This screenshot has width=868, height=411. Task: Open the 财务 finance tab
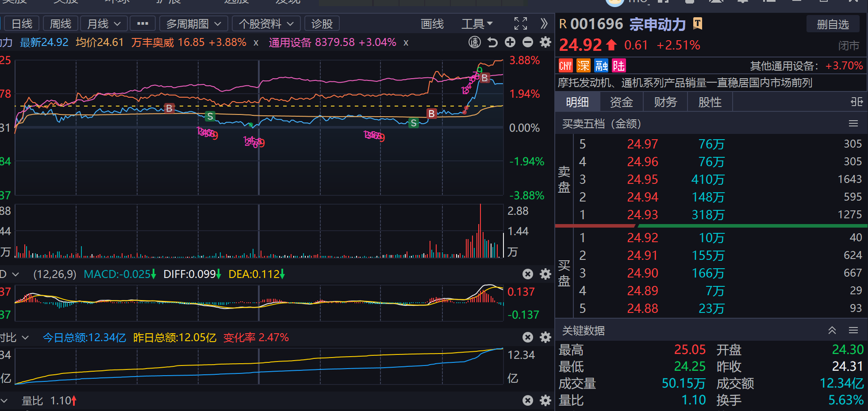point(665,102)
